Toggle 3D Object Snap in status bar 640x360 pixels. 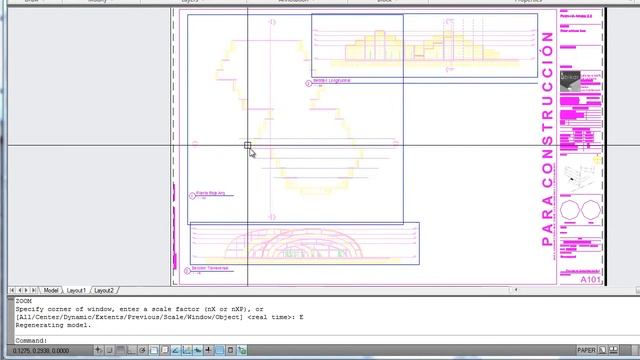(x=164, y=350)
